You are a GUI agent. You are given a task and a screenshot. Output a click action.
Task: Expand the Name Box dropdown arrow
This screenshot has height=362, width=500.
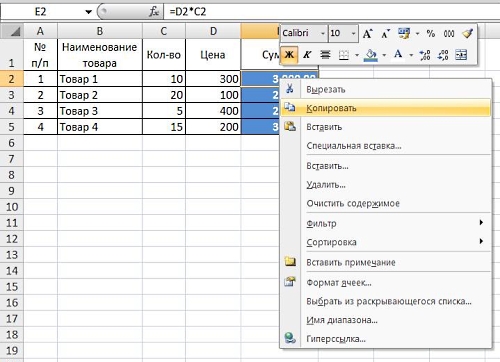pos(88,12)
